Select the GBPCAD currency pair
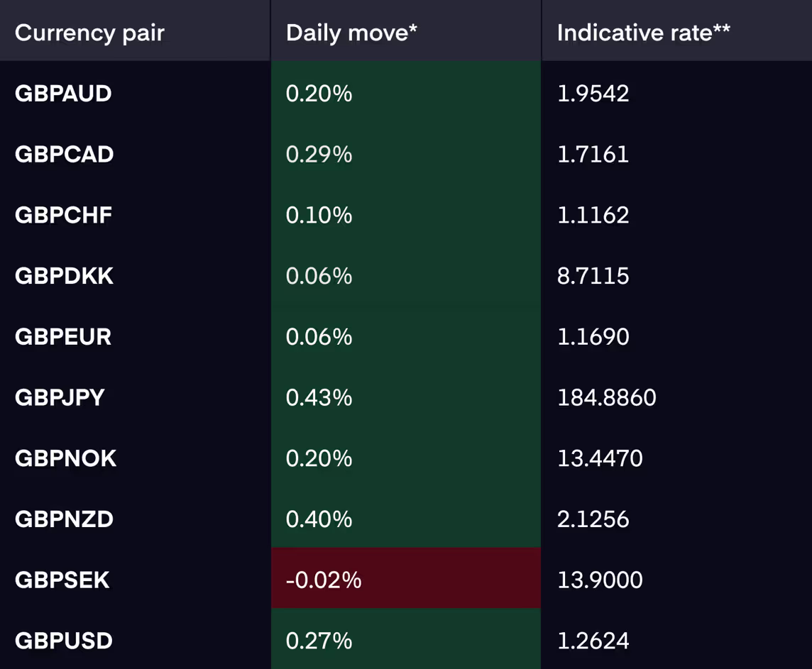812x669 pixels. (x=64, y=154)
